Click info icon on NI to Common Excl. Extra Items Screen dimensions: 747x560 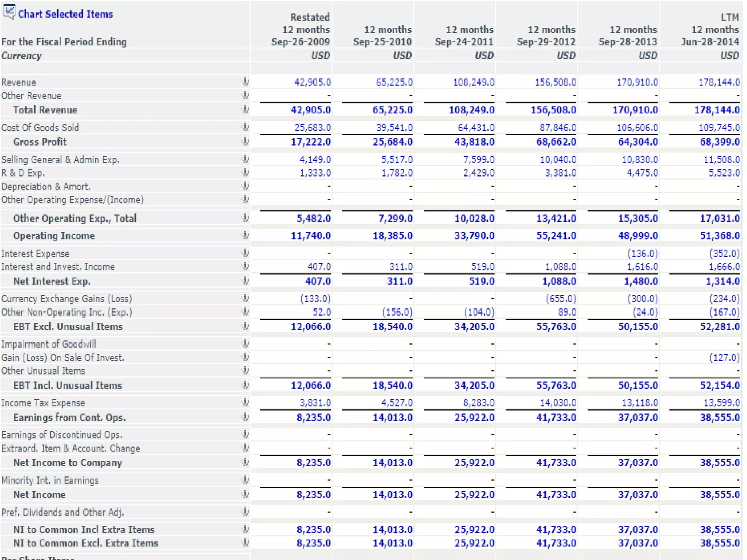tap(245, 542)
